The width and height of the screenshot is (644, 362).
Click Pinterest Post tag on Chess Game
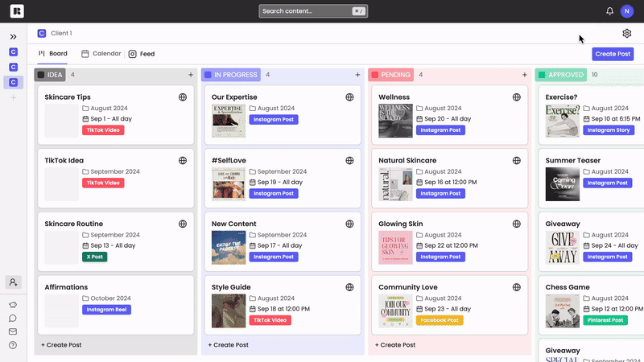point(605,320)
